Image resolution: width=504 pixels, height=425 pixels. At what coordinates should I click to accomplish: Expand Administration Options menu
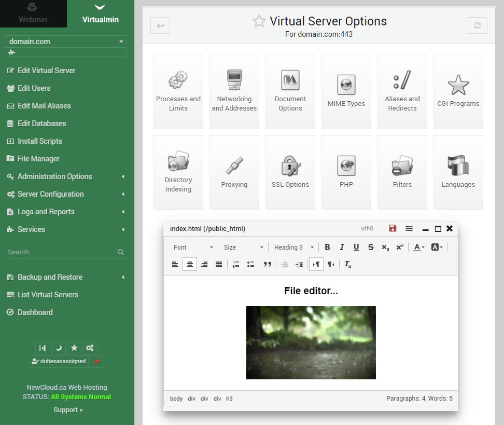[66, 176]
